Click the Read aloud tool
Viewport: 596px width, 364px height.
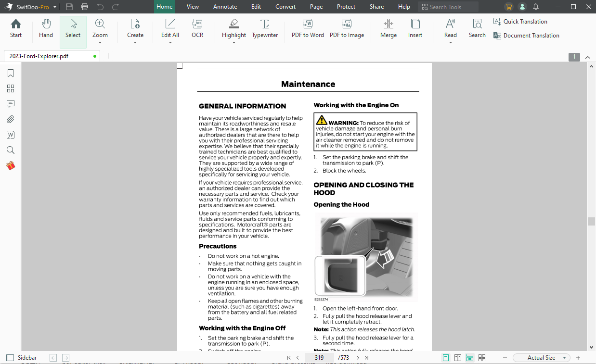[451, 28]
